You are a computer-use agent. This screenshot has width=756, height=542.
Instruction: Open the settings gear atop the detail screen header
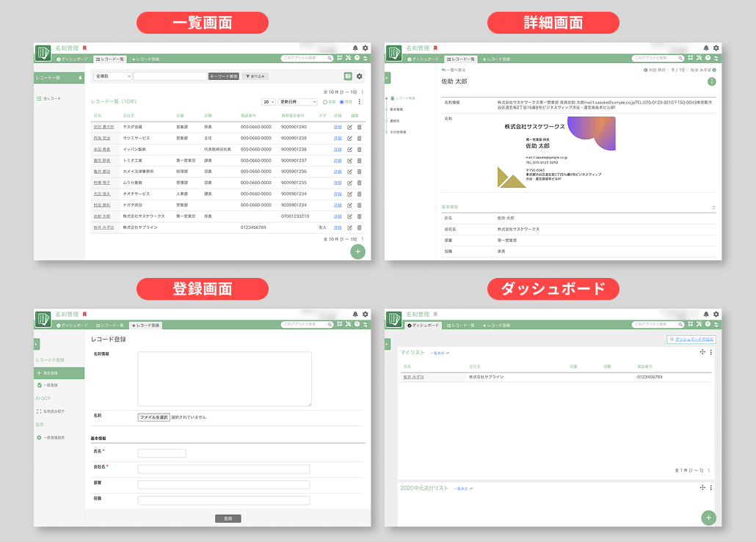pos(716,48)
